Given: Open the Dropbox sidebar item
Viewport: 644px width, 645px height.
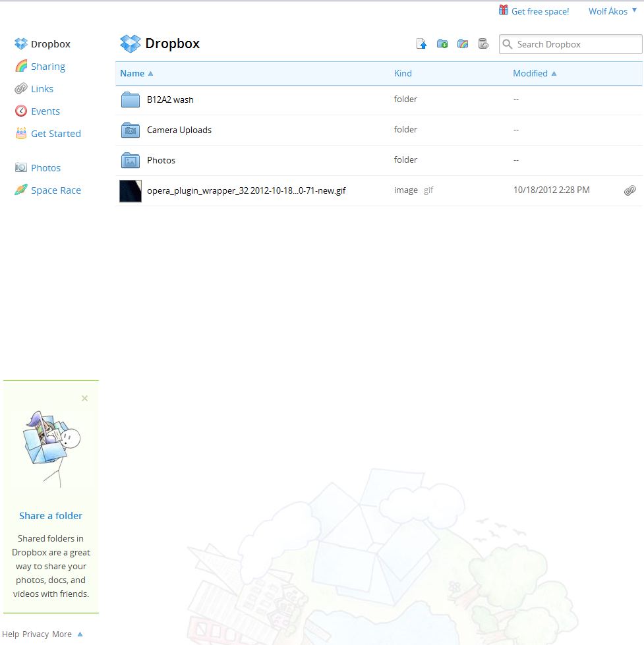Looking at the screenshot, I should [51, 44].
